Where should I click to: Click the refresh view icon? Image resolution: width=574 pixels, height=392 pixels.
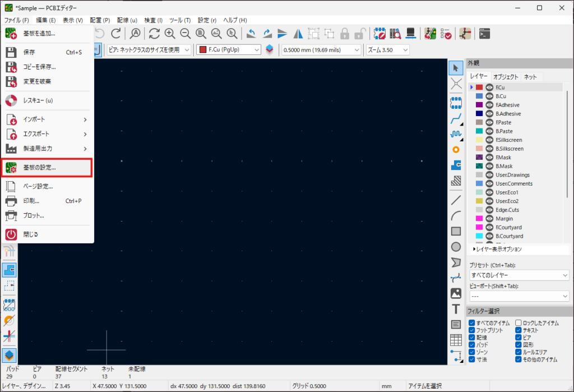154,33
